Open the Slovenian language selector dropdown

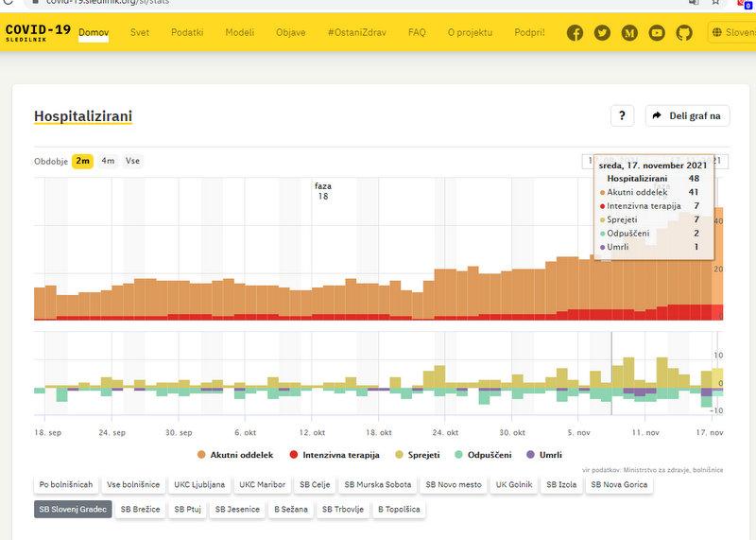tap(734, 33)
